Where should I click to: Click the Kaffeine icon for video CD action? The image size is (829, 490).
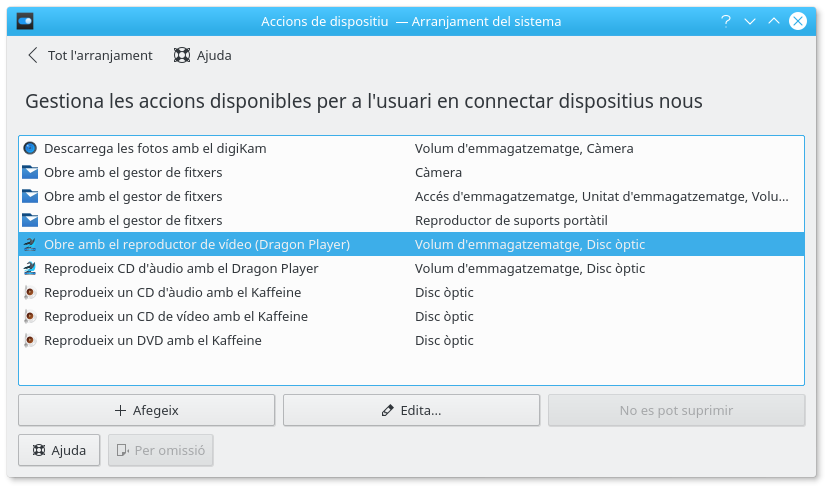pyautogui.click(x=29, y=316)
